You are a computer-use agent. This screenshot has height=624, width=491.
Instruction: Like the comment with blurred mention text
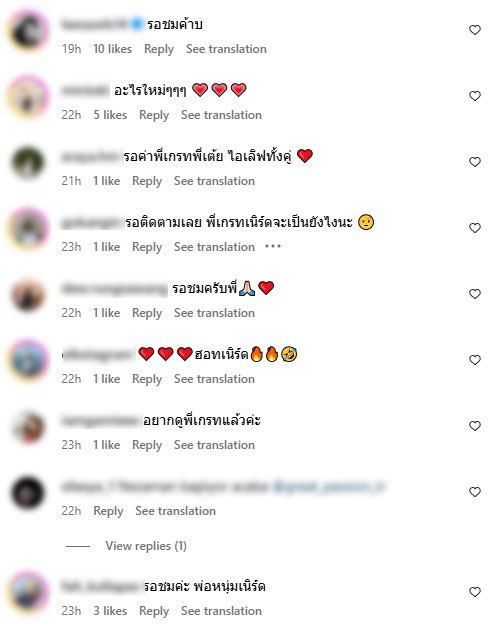click(475, 492)
